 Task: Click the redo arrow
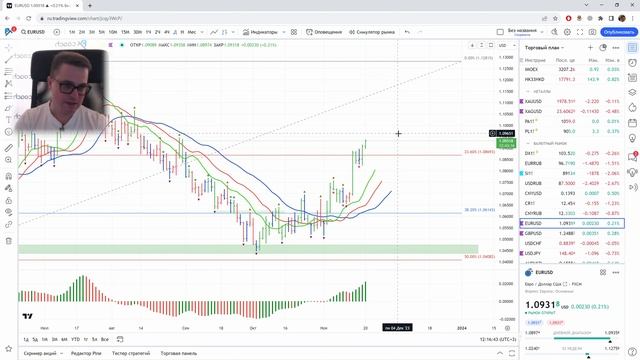420,32
